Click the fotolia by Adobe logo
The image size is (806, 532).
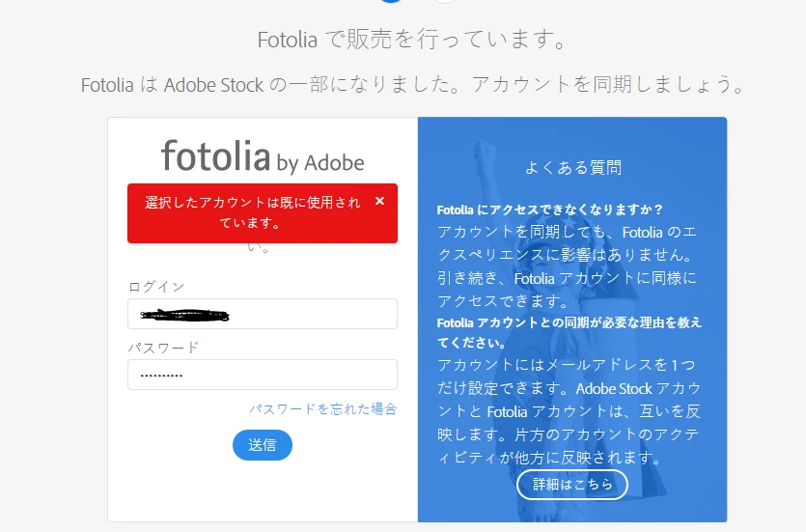pos(263,156)
